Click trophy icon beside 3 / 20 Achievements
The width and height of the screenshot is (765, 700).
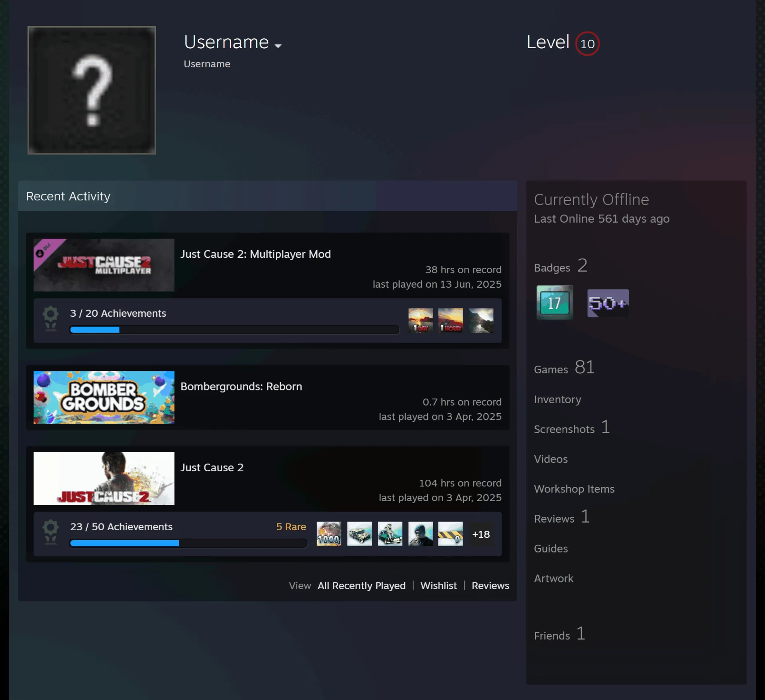pyautogui.click(x=51, y=319)
